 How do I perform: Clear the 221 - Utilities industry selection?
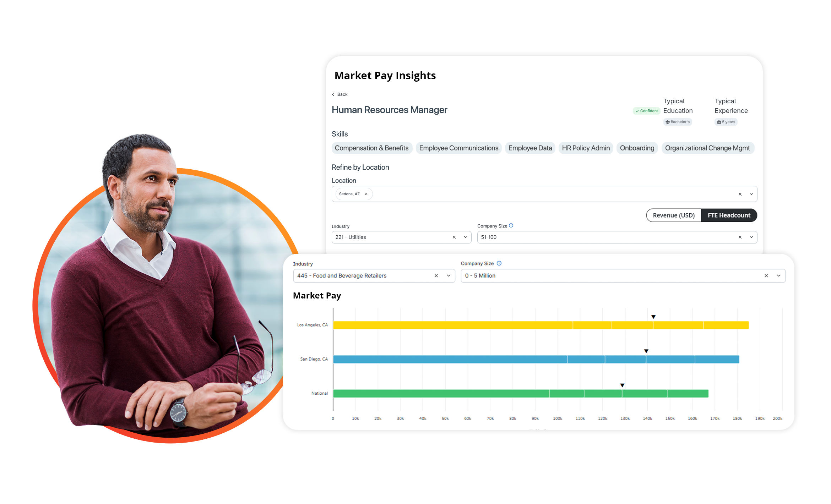[x=454, y=237]
